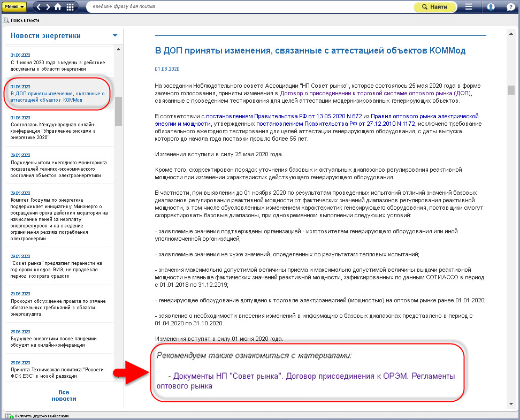
Task: Open the Все новости link
Action: coord(64,395)
